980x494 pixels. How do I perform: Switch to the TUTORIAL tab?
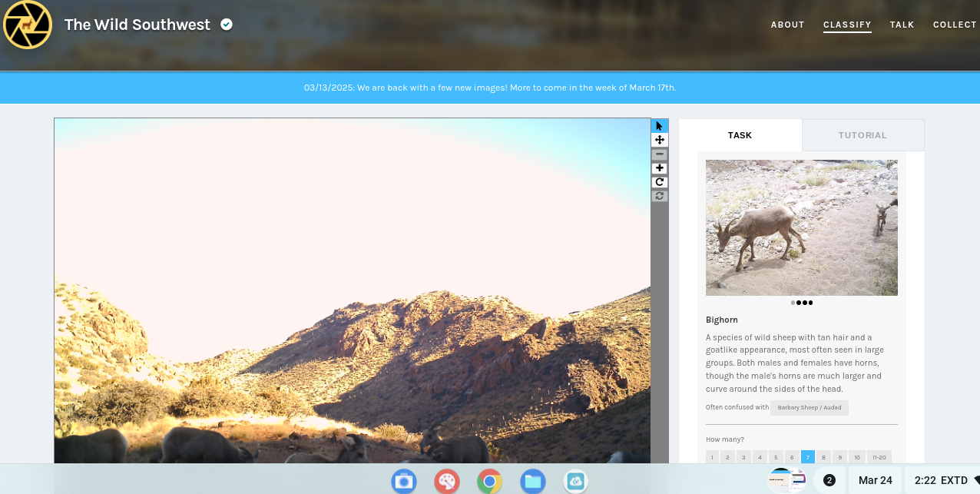click(x=862, y=135)
